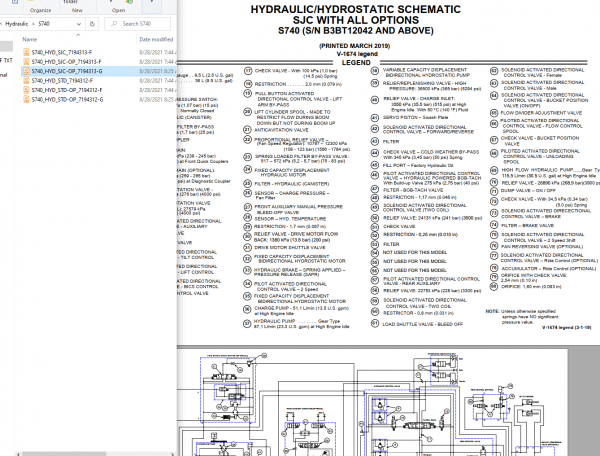Expand the address bar history dropdown
600x456 pixels.
pos(78,24)
